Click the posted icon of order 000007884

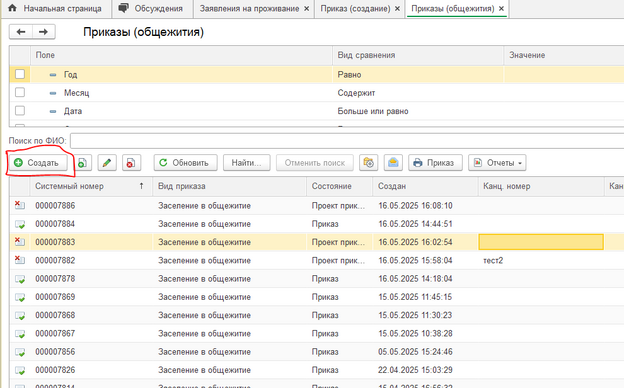point(20,224)
